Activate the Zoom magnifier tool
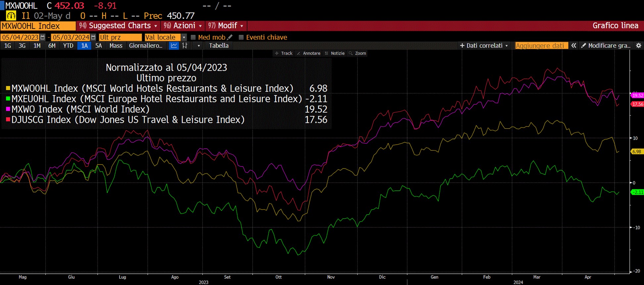Image resolution: width=644 pixels, height=285 pixels. 358,53
